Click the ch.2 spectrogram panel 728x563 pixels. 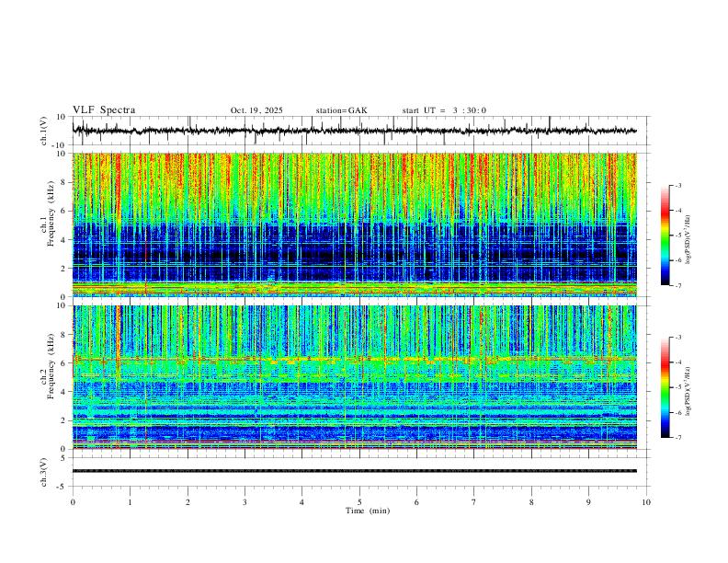click(354, 377)
